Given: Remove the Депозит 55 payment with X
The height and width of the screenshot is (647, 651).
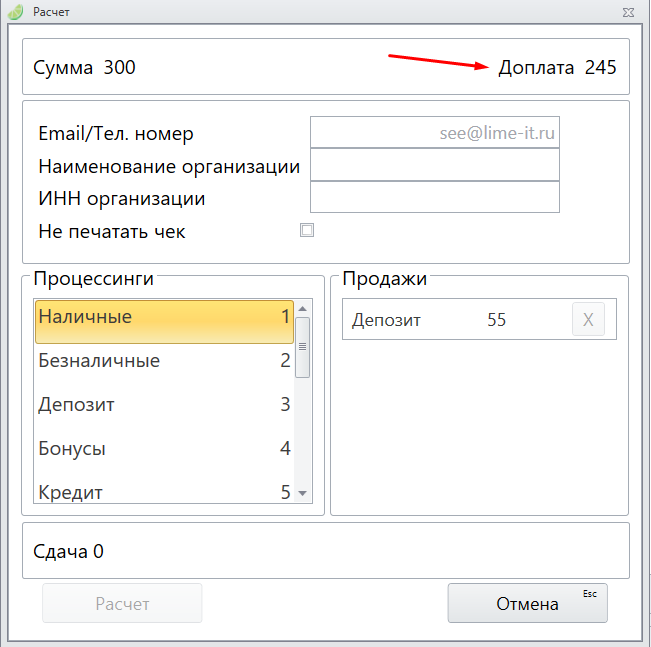Looking at the screenshot, I should (588, 320).
